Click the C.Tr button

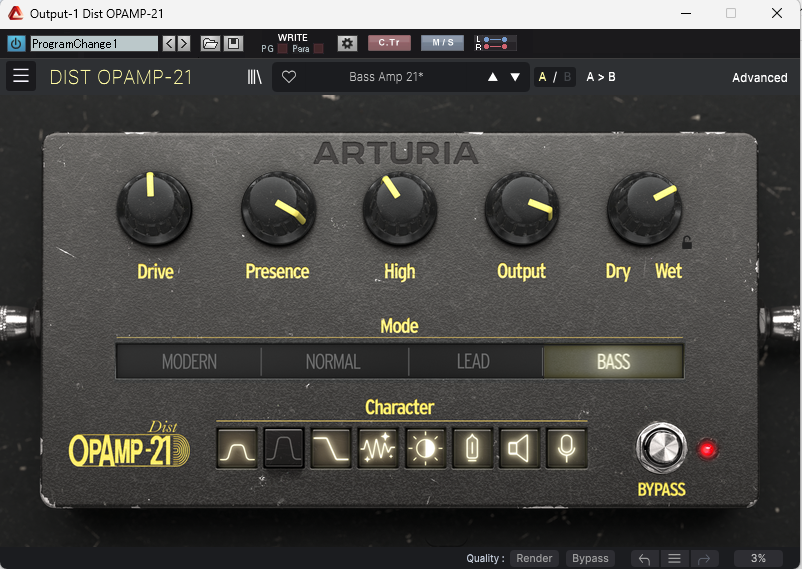(x=389, y=43)
